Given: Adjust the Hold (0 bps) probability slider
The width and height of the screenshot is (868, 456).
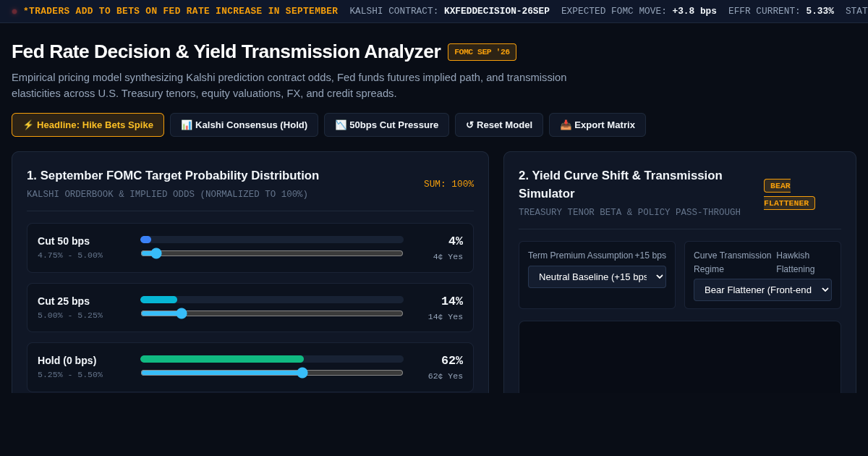Looking at the screenshot, I should 272,373.
